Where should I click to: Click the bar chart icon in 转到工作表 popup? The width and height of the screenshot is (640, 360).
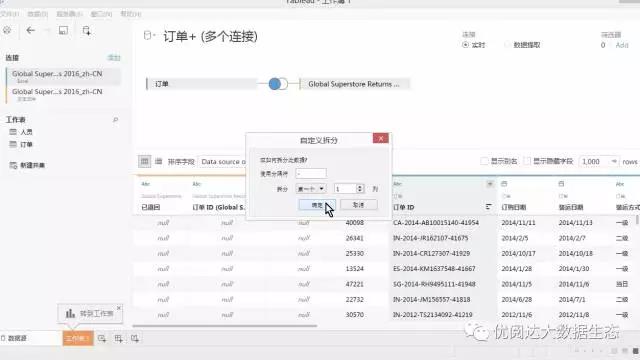click(71, 313)
